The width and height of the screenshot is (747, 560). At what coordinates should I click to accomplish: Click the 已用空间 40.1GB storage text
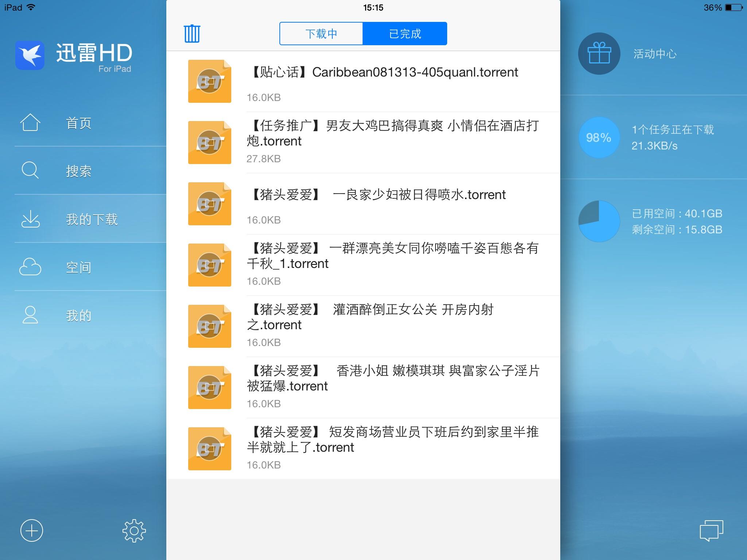[x=677, y=213]
